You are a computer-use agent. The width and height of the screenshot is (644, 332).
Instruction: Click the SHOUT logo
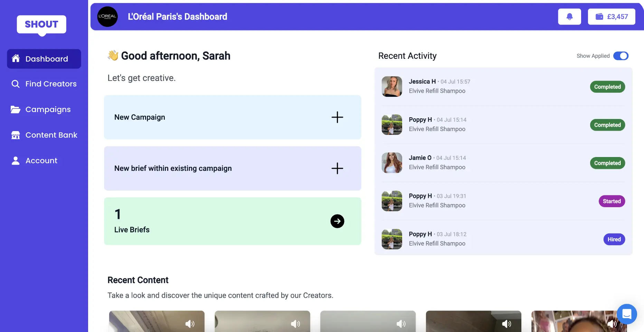[x=41, y=24]
